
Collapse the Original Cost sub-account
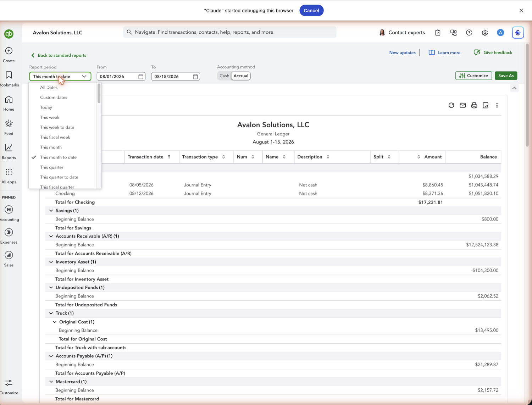55,322
